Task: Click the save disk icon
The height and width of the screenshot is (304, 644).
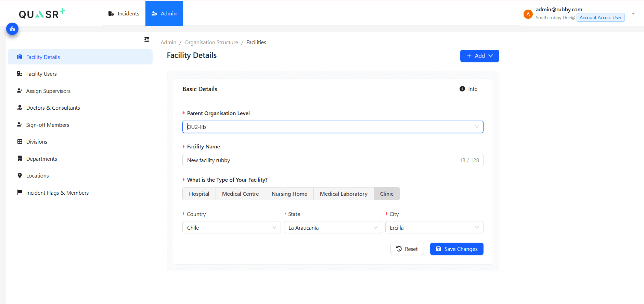Action: (439, 249)
